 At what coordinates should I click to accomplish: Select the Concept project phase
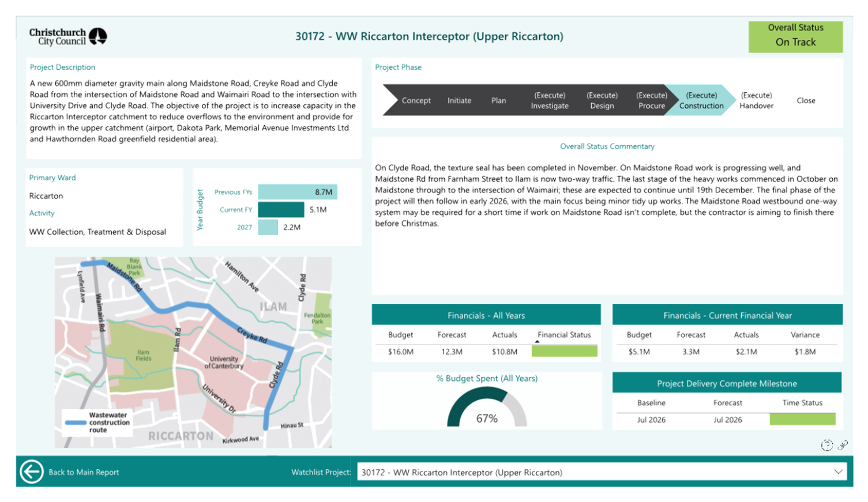click(x=416, y=100)
